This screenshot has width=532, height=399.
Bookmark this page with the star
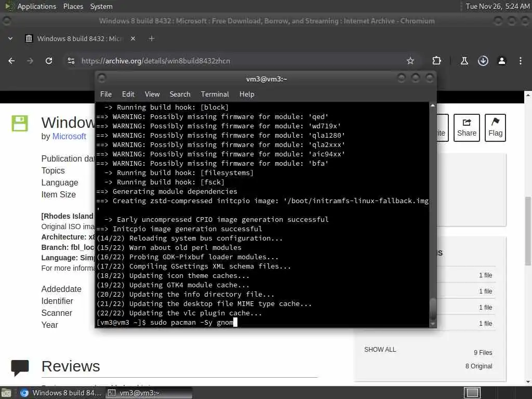point(410,61)
